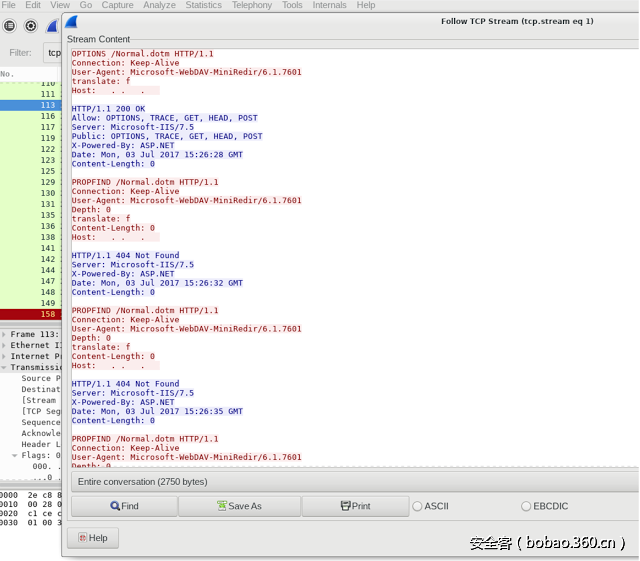Open the Statistics menu
640x561 pixels.
tap(203, 5)
